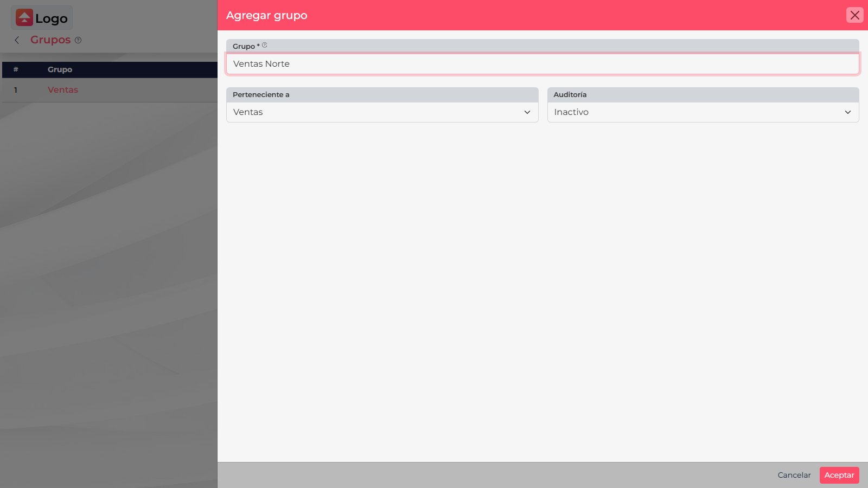This screenshot has height=488, width=868.
Task: Click the Grupos page title
Action: point(50,40)
